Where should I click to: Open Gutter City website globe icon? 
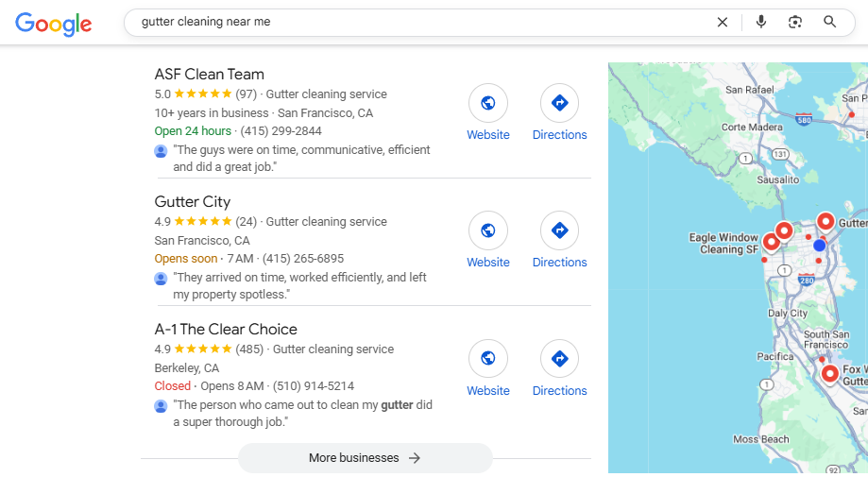point(488,230)
